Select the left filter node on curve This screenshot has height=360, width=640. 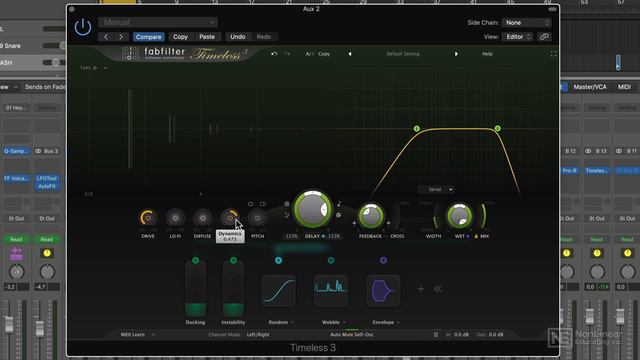(x=416, y=129)
